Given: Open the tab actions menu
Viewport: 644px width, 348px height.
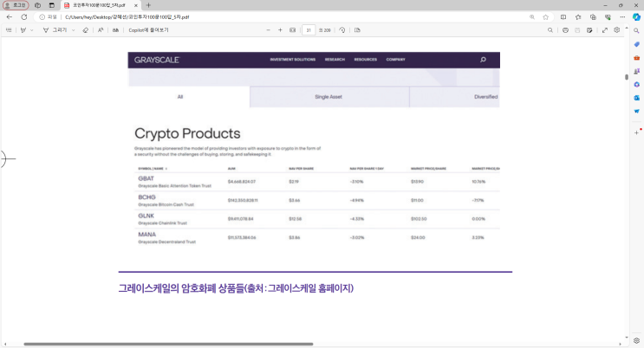Looking at the screenshot, I should 52,5.
